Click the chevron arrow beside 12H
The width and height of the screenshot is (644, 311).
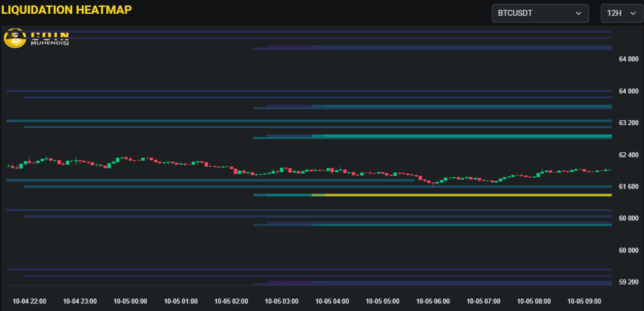(631, 13)
